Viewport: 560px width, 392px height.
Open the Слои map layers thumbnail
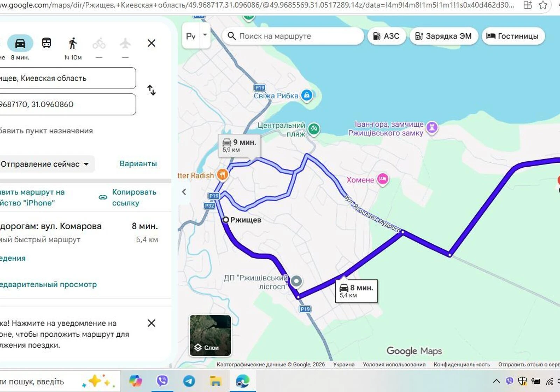coord(210,335)
